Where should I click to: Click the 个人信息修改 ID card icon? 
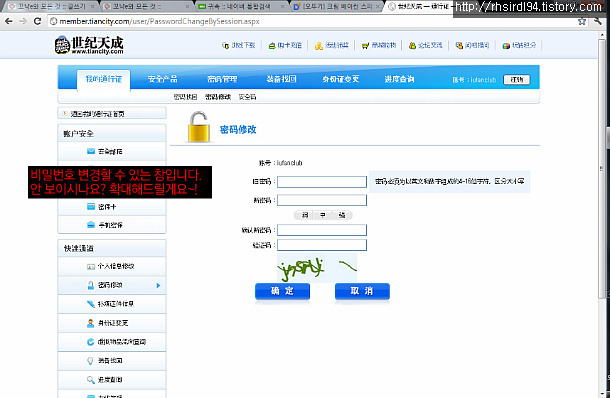(91, 267)
